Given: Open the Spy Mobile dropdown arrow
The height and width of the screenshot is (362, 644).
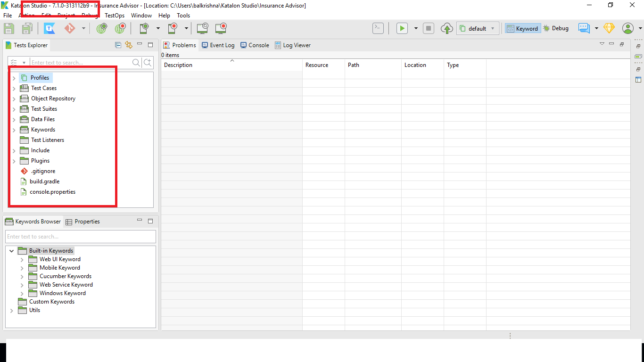Looking at the screenshot, I should (158, 28).
